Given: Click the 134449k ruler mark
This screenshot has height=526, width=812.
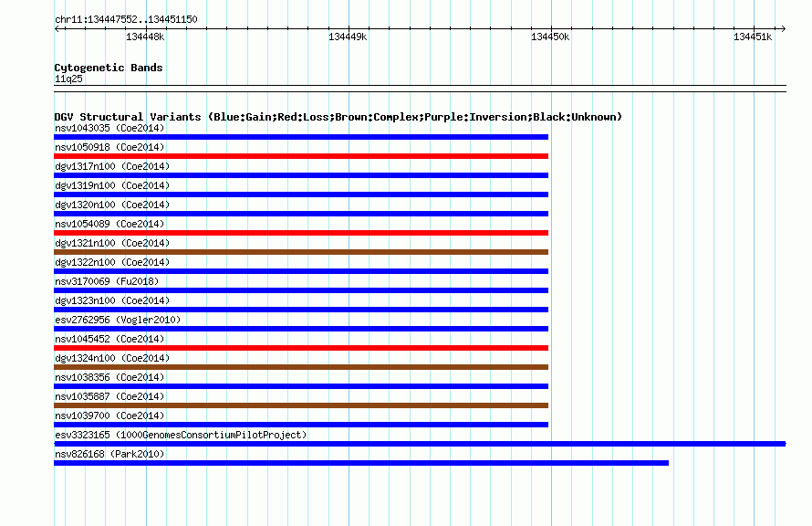Looking at the screenshot, I should [x=348, y=37].
